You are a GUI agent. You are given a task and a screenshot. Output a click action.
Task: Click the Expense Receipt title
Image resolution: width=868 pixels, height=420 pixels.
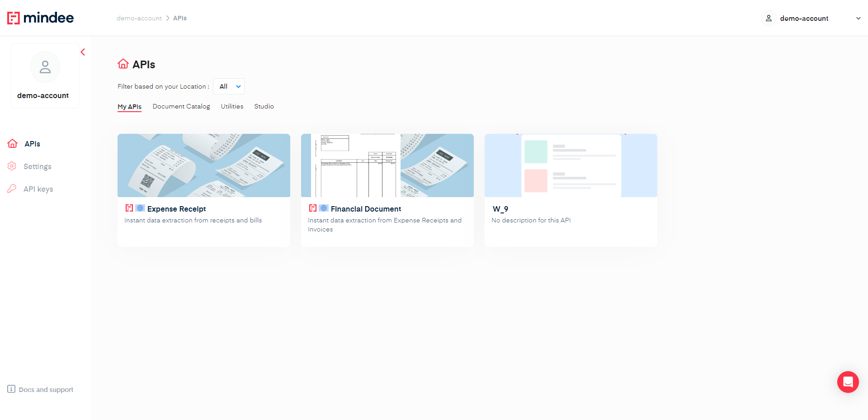coord(177,209)
